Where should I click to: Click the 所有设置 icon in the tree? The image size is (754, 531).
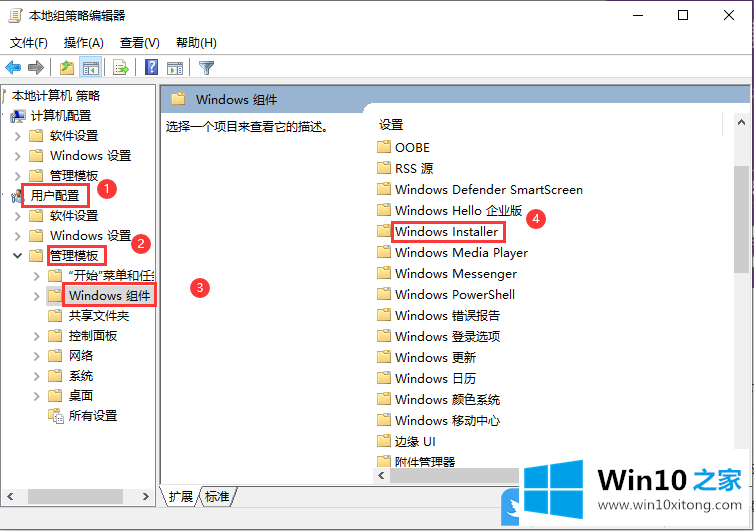[56, 416]
